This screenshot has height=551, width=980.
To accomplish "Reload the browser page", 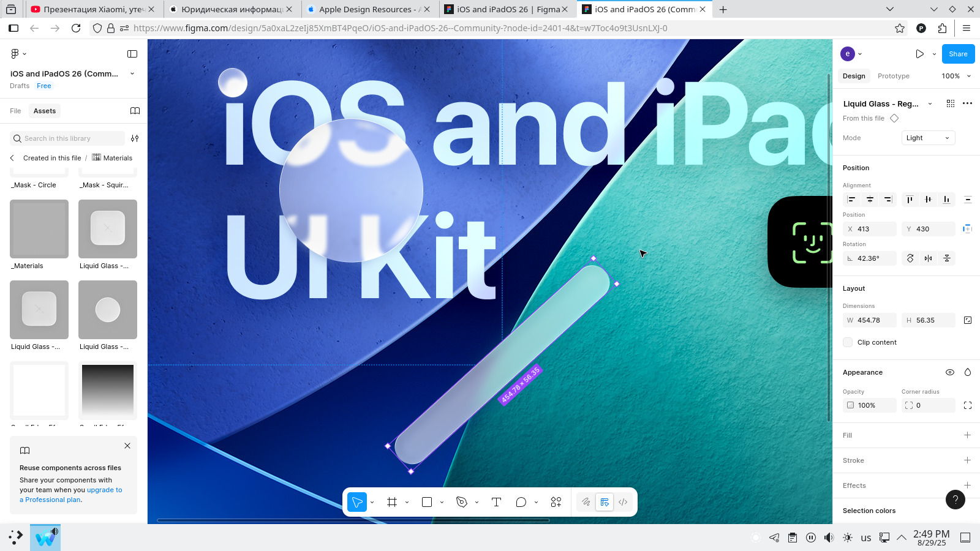I will [x=76, y=28].
